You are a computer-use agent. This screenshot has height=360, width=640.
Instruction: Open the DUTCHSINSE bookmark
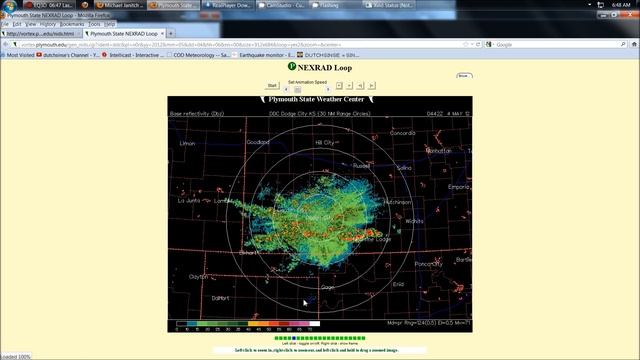329,55
